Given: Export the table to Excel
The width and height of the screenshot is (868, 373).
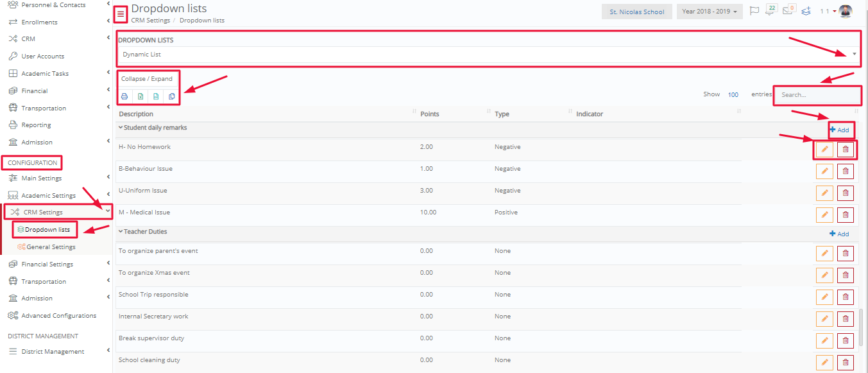Looking at the screenshot, I should (x=140, y=96).
